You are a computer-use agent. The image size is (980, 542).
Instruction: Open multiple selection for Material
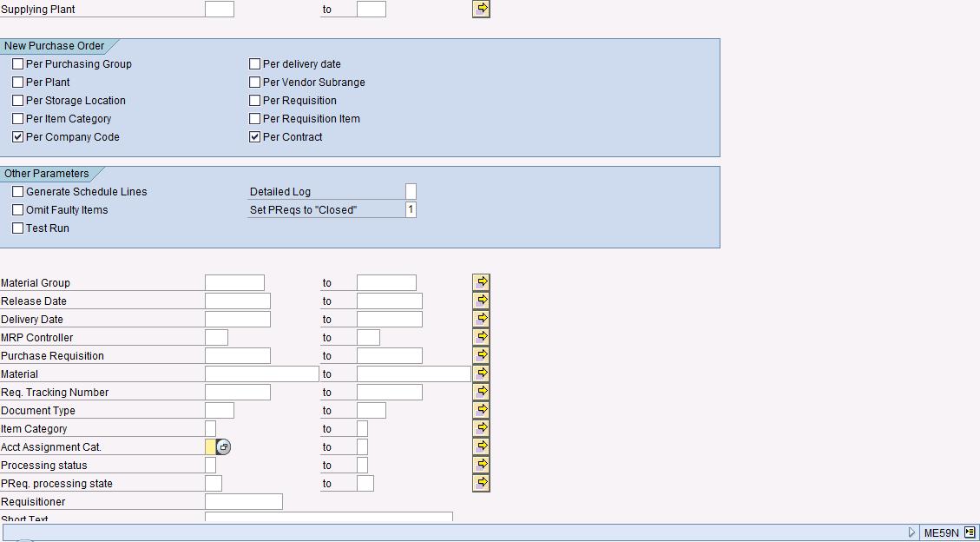point(480,373)
